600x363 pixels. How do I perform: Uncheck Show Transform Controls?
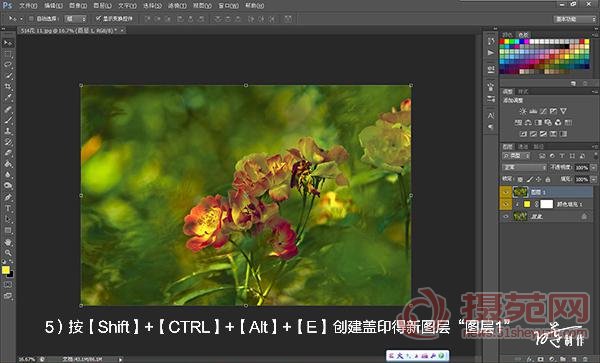[x=98, y=18]
